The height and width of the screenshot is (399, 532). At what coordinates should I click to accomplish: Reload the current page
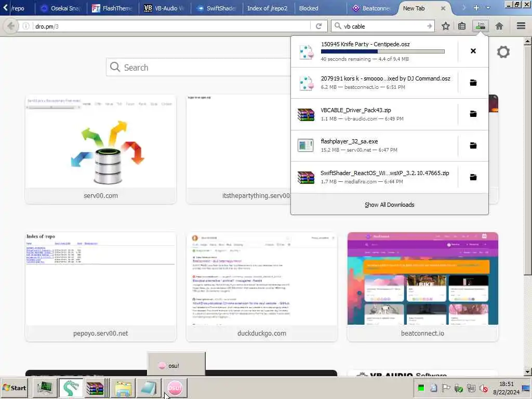pyautogui.click(x=318, y=26)
